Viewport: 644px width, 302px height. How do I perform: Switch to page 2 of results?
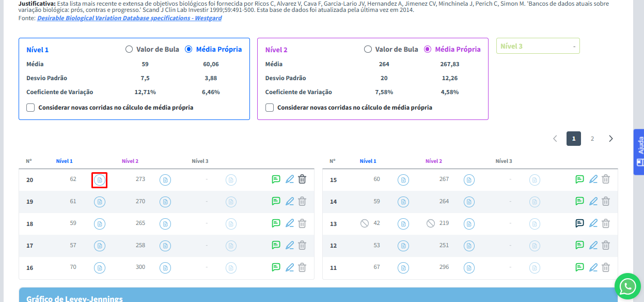point(592,139)
